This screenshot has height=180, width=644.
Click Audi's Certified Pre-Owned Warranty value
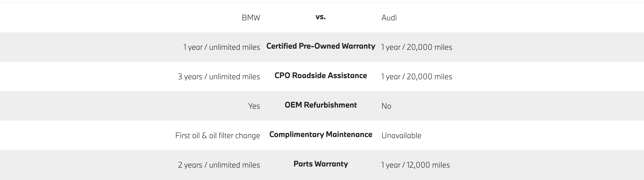[x=416, y=47]
